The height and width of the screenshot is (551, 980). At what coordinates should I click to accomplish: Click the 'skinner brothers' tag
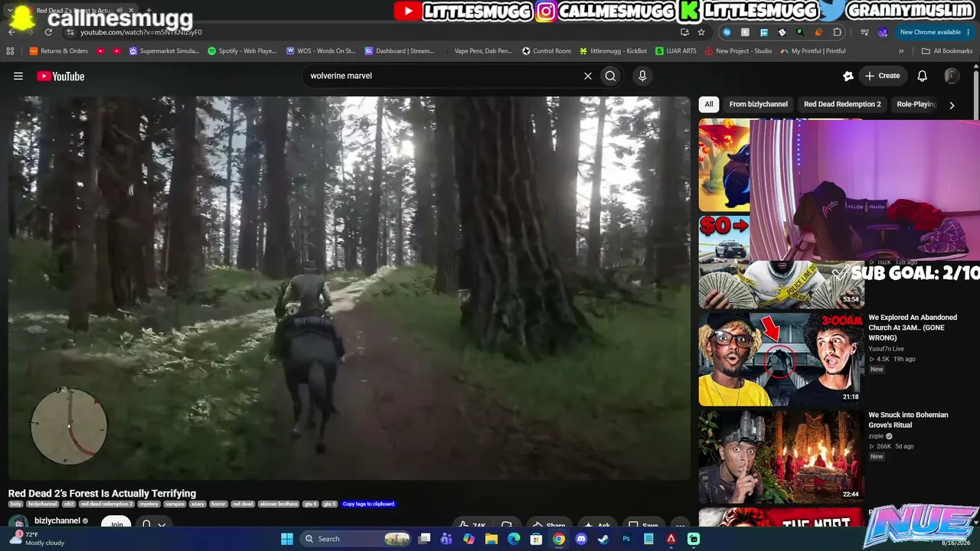(x=279, y=504)
